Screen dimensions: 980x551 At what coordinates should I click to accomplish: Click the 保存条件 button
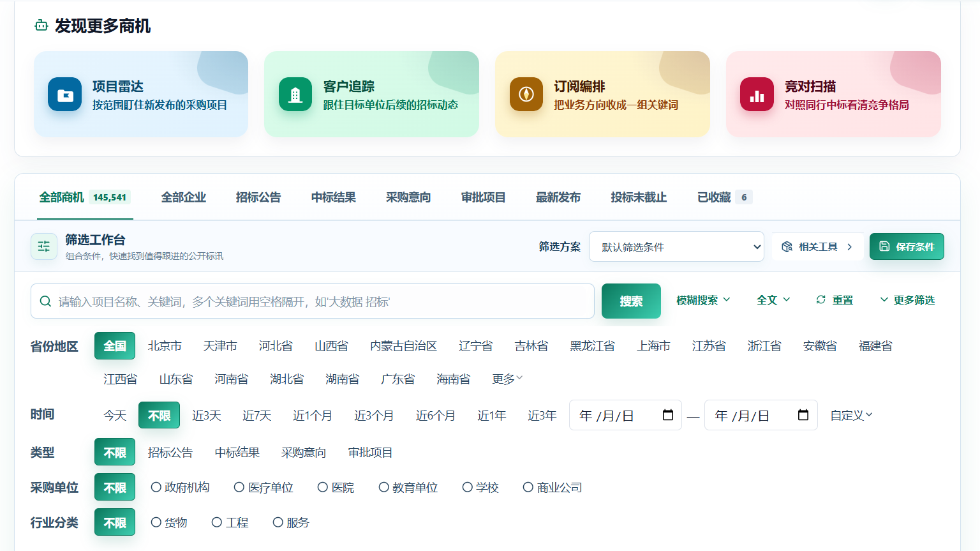click(907, 246)
